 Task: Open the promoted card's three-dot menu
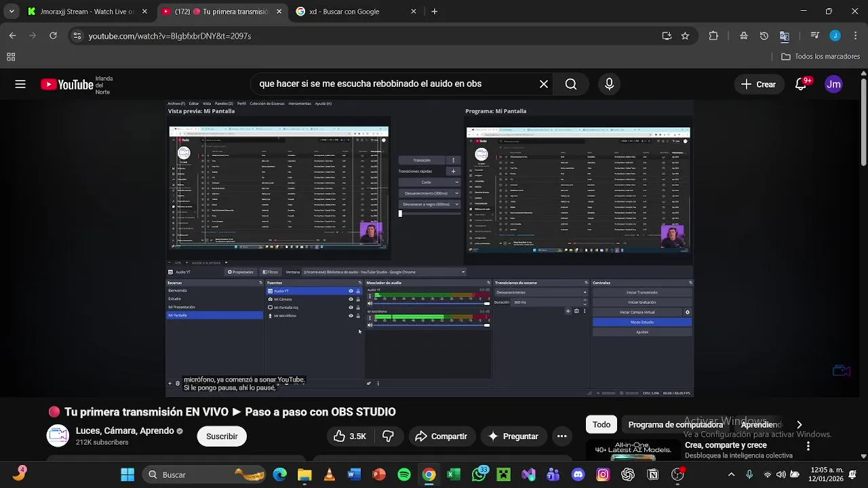(x=808, y=446)
